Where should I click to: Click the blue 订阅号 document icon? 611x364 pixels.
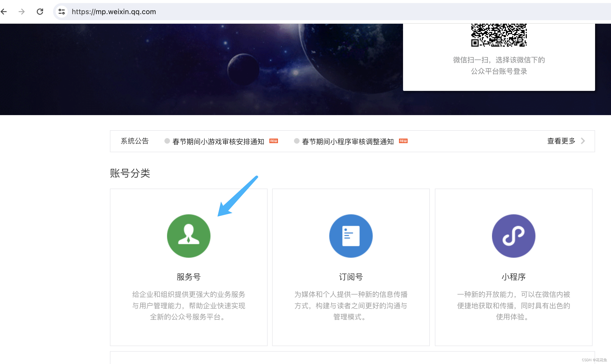coord(351,236)
